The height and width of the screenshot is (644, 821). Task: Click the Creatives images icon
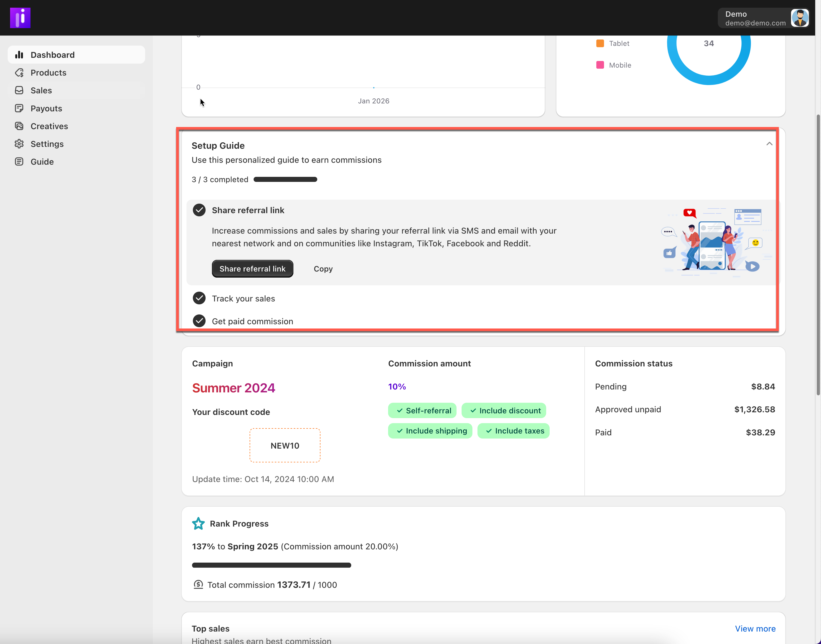click(19, 126)
